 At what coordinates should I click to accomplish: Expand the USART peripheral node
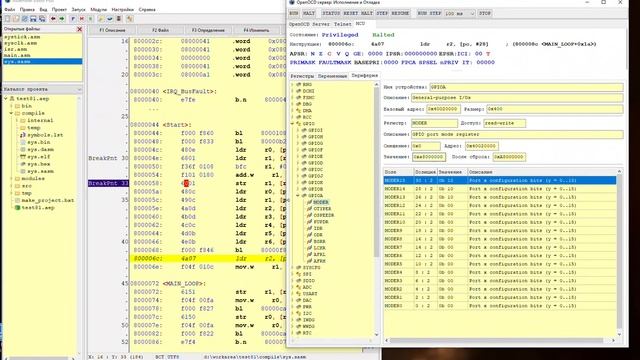[292, 293]
